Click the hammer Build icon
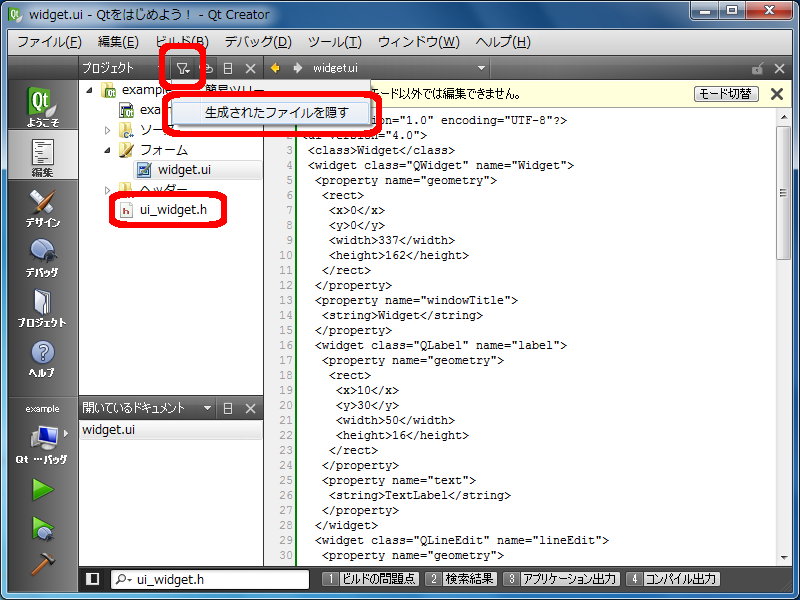800x600 pixels. click(42, 563)
